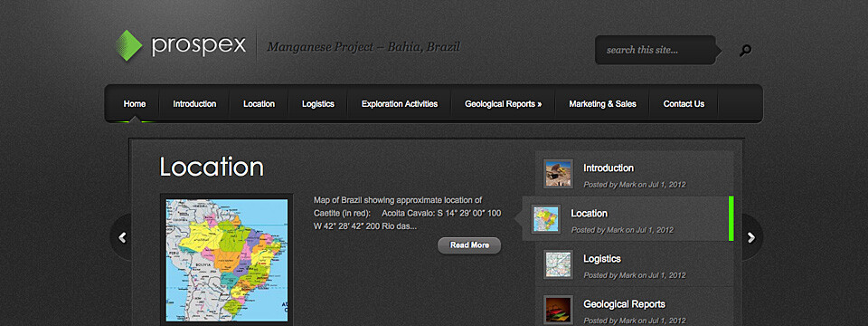This screenshot has width=868, height=326.
Task: Select the Location map thumbnail in the sidebar
Action: (545, 219)
